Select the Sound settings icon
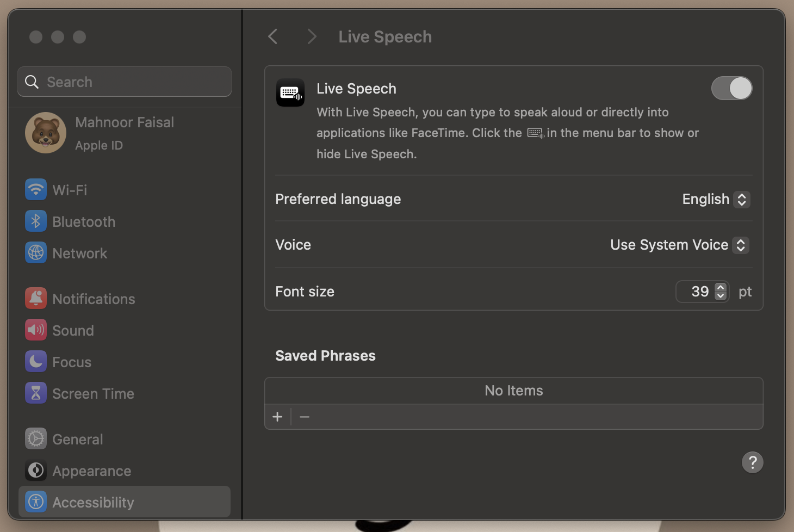The image size is (794, 532). click(x=35, y=330)
